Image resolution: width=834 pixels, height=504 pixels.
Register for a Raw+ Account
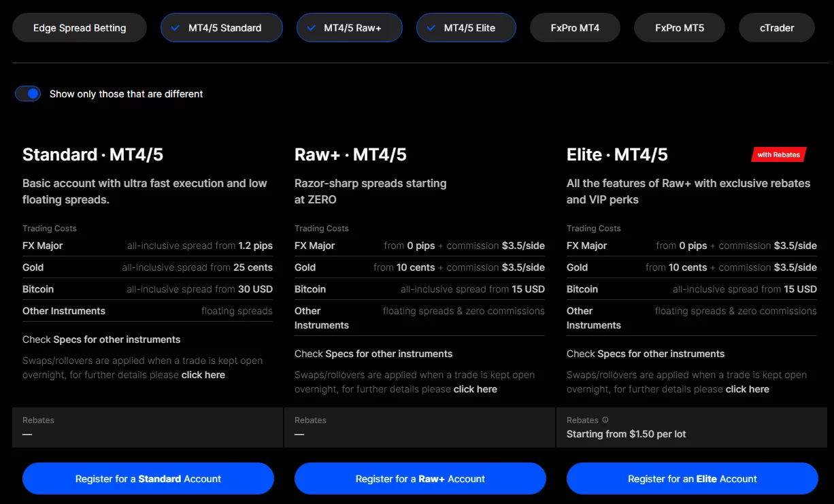[x=420, y=479]
